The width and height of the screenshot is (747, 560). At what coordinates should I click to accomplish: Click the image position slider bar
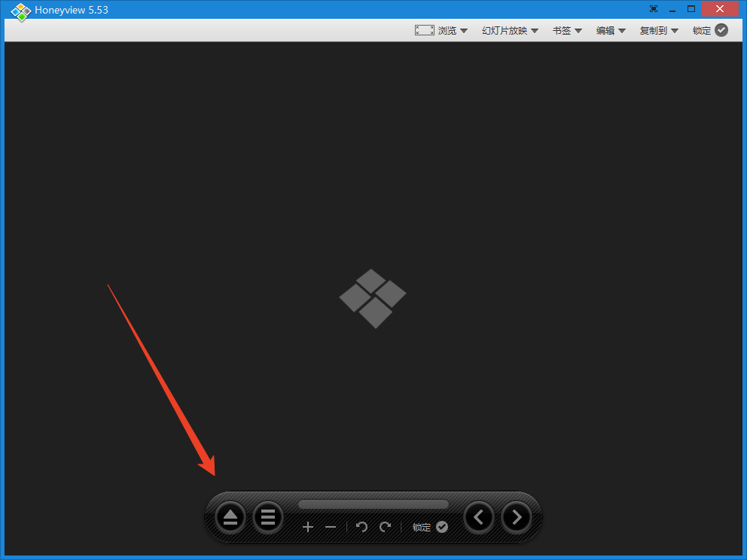(373, 504)
